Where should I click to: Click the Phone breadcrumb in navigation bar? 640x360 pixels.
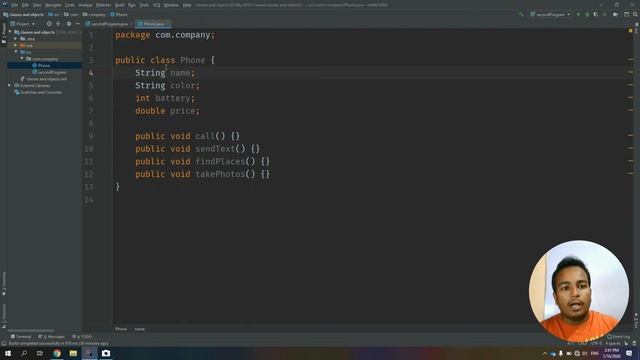click(119, 14)
